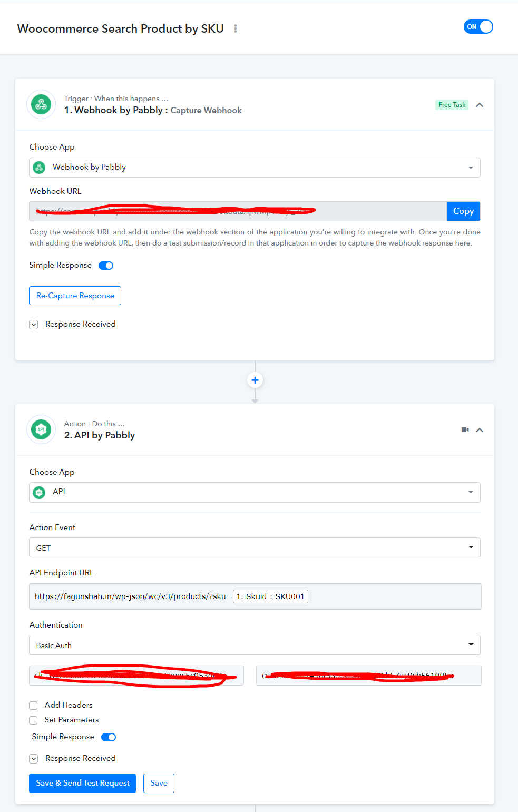Click Save & Send Test Request
This screenshot has height=812, width=518.
click(x=83, y=783)
